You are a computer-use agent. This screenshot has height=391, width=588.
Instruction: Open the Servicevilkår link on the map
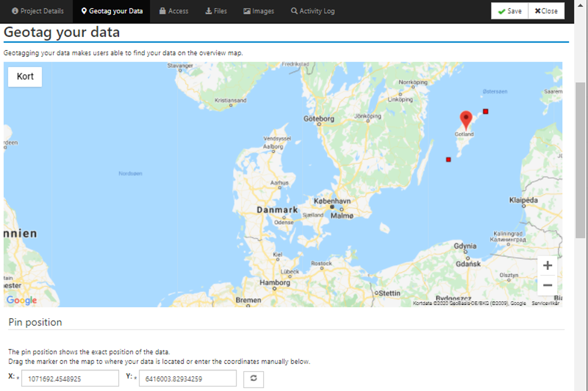545,303
